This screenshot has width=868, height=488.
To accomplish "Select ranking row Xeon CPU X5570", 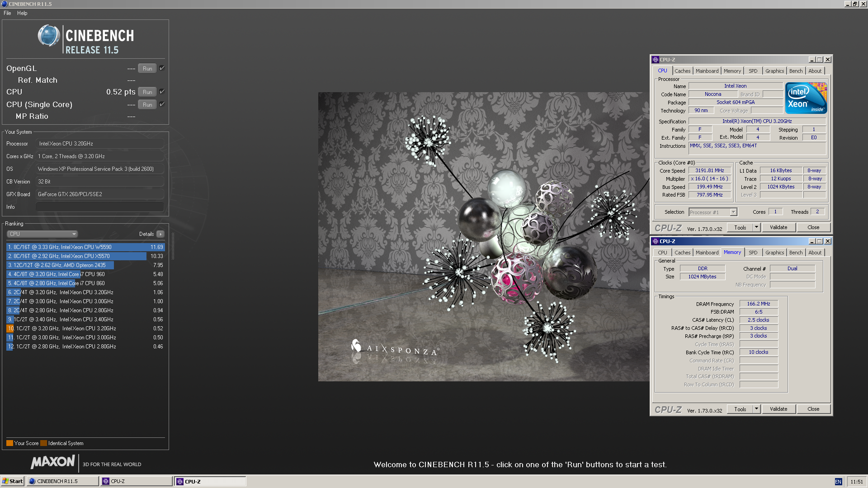I will tap(85, 256).
